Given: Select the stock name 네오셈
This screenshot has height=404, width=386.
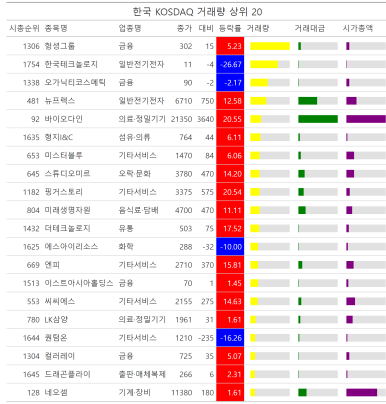Looking at the screenshot, I should tap(56, 392).
